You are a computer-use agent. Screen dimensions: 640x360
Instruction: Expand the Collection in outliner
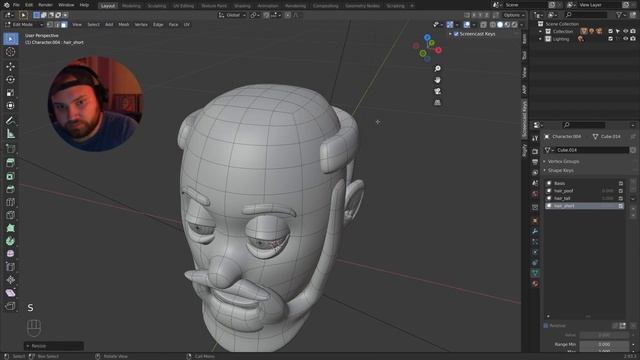540,31
